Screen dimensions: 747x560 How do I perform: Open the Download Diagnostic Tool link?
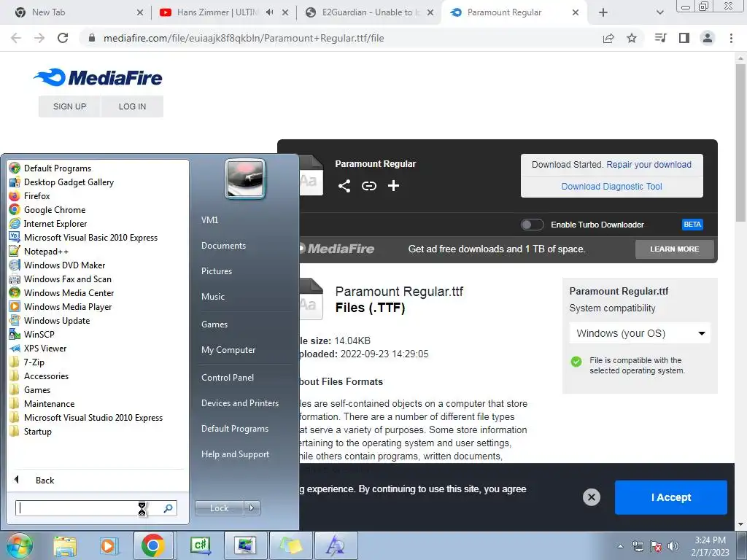tap(612, 186)
